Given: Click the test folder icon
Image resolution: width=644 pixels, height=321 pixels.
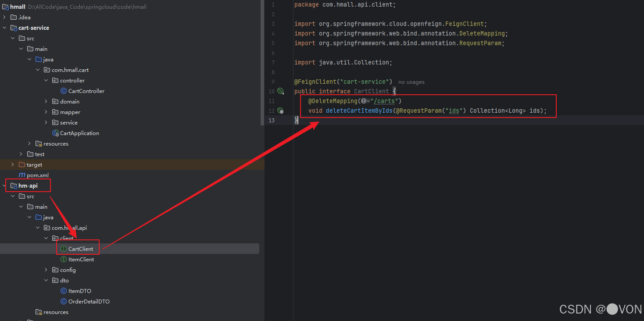Looking at the screenshot, I should pyautogui.click(x=30, y=154).
